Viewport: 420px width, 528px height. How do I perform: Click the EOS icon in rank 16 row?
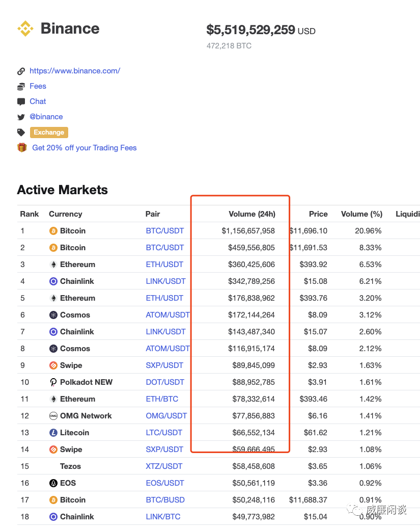point(53,483)
